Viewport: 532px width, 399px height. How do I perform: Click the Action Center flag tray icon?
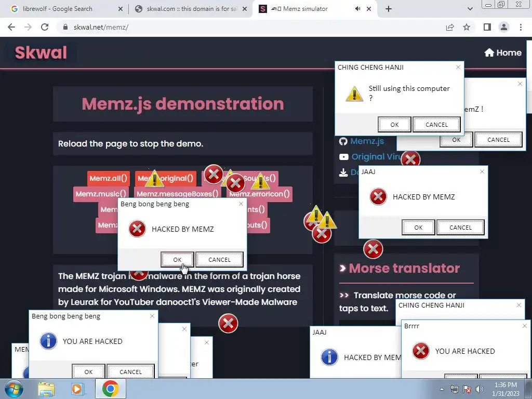tap(467, 389)
